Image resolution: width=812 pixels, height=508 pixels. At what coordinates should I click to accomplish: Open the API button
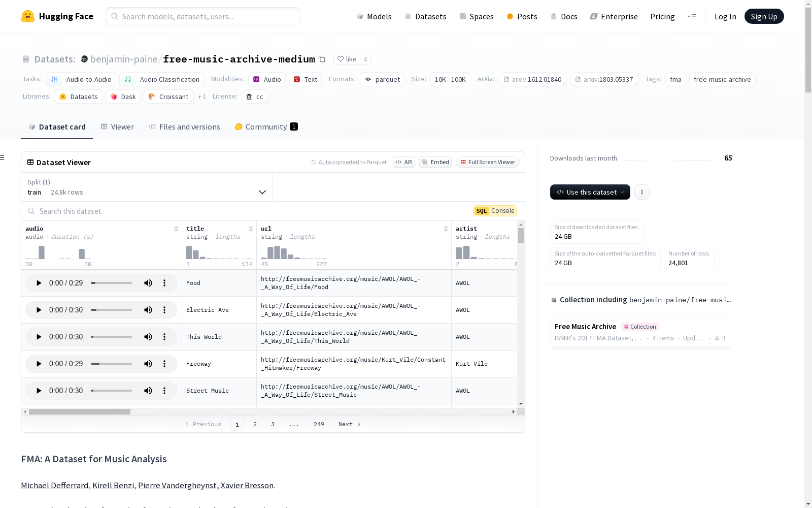[x=404, y=162]
